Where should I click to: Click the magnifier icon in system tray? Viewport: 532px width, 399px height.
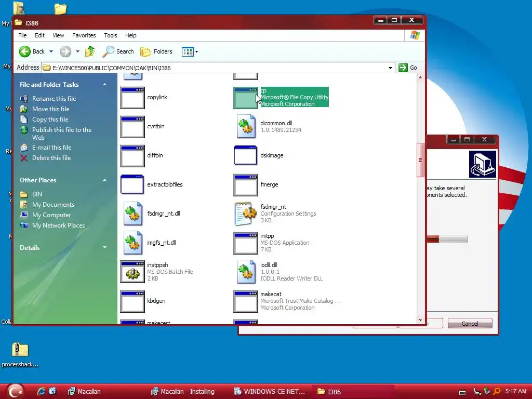point(496,392)
